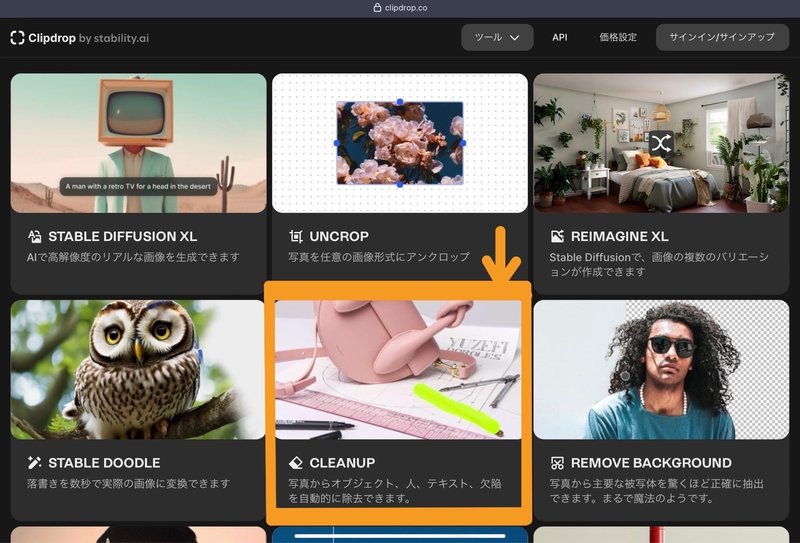Open the ツール dropdown menu
This screenshot has width=800, height=543.
(497, 37)
